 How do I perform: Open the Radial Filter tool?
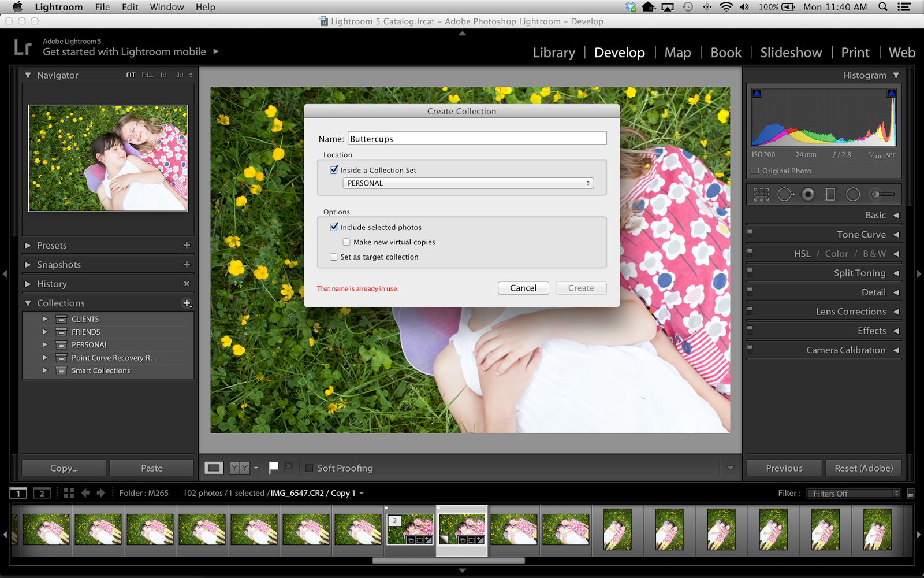click(x=853, y=194)
